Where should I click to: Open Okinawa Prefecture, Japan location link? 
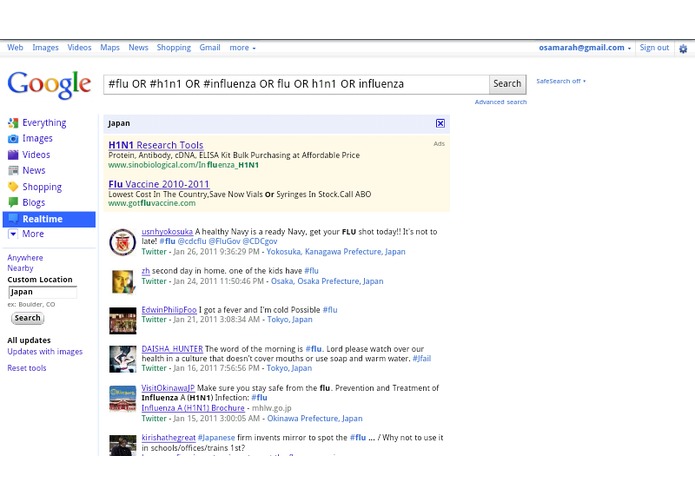315,419
